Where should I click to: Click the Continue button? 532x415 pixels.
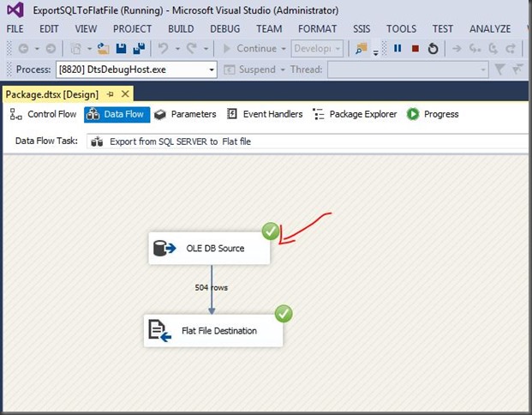249,49
